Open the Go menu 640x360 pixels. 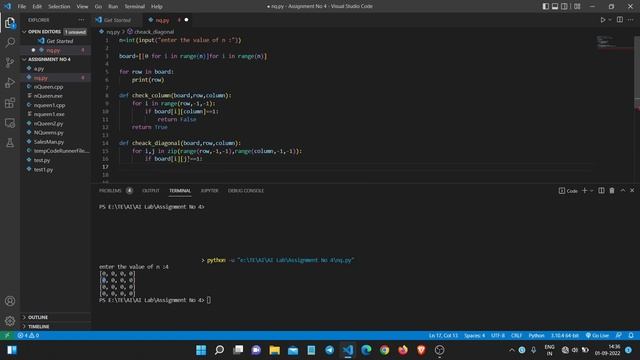98,6
